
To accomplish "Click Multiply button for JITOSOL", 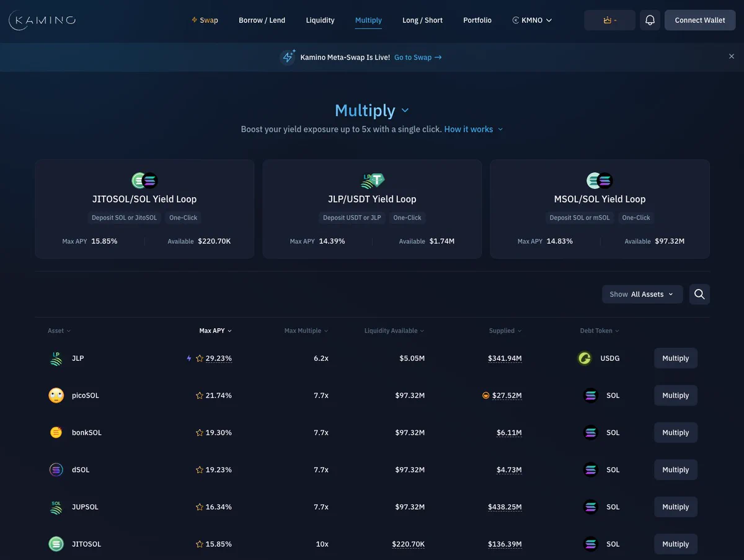I will pyautogui.click(x=676, y=544).
